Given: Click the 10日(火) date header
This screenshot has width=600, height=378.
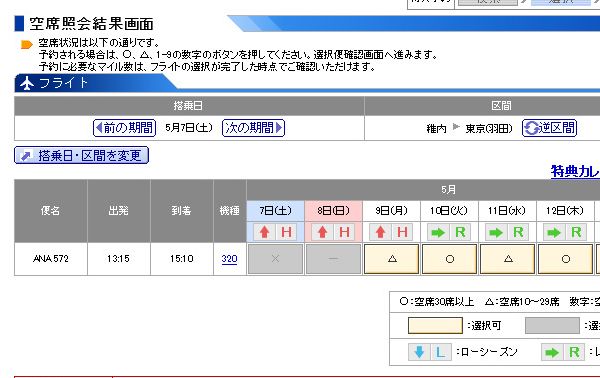Looking at the screenshot, I should coord(450,210).
